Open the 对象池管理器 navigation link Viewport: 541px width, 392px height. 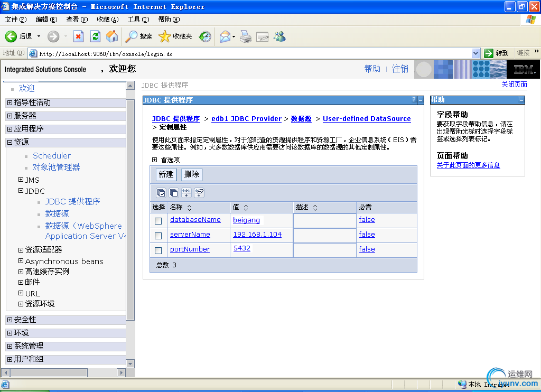(56, 167)
